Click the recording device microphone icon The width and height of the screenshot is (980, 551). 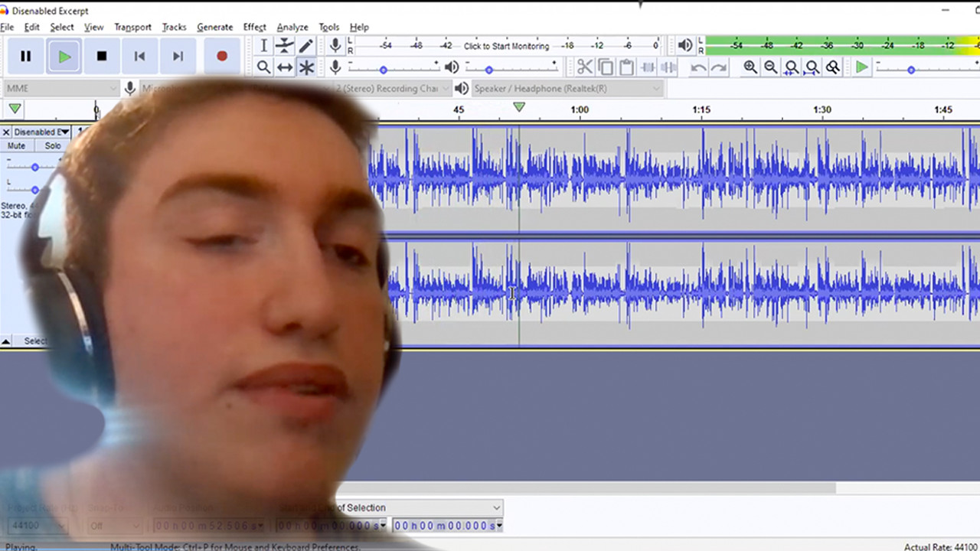130,89
